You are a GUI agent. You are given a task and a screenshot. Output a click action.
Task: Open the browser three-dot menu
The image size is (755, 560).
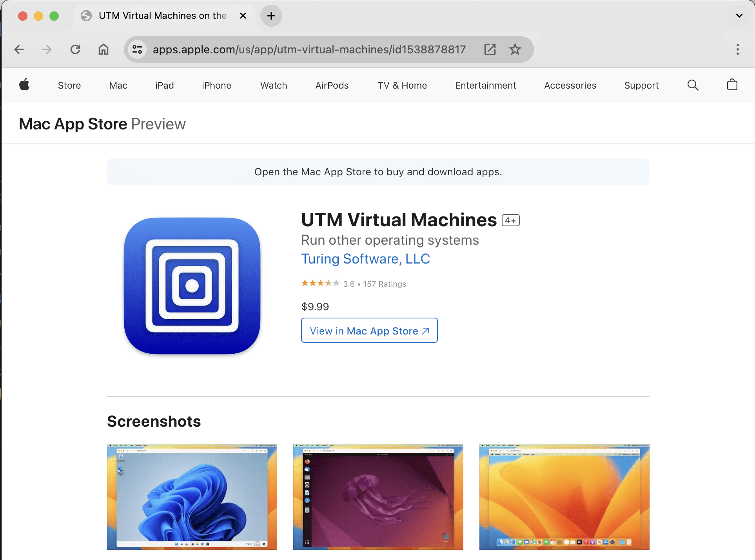tap(737, 49)
